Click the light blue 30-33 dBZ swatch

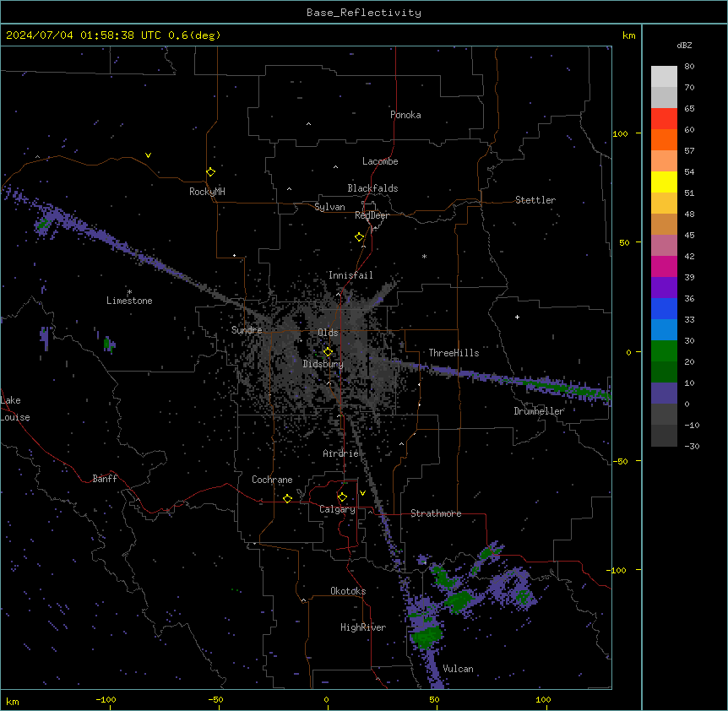(664, 330)
